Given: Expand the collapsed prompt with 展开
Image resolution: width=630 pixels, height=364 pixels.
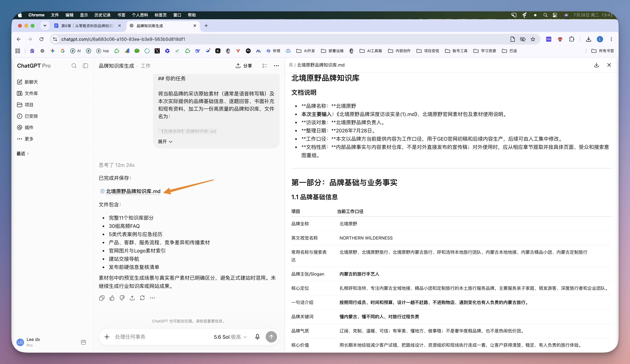Looking at the screenshot, I should (x=165, y=142).
